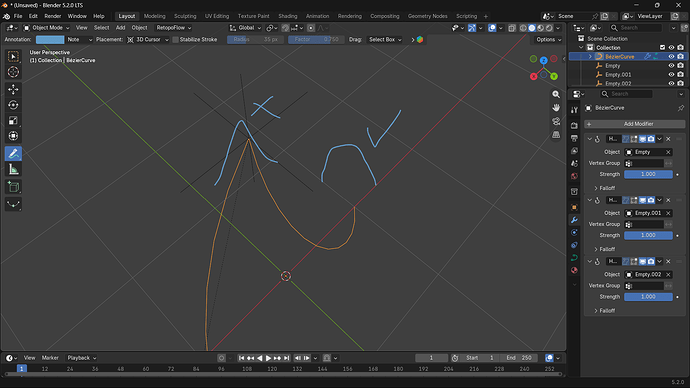Select the Select Box tool in left toolbar
Screen dimensions: 690x388
point(13,57)
